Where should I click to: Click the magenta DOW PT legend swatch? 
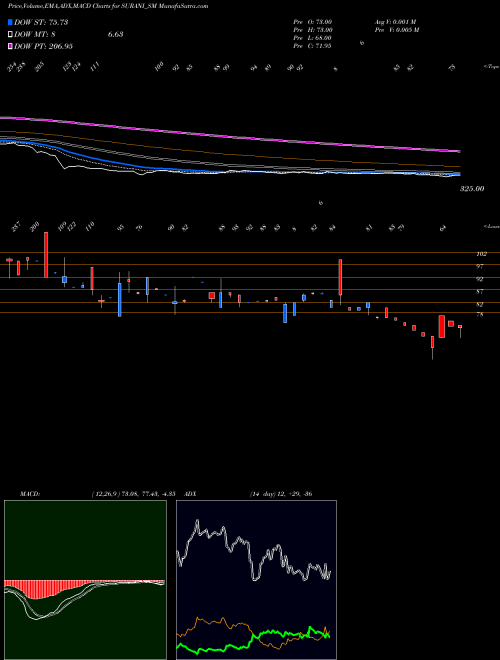[11, 46]
